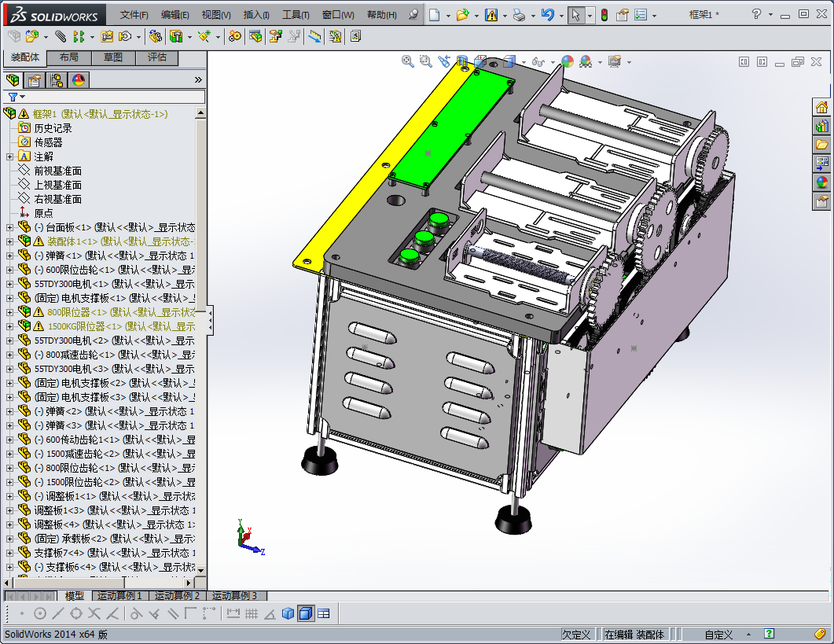Click the Move Component icon

(125, 36)
